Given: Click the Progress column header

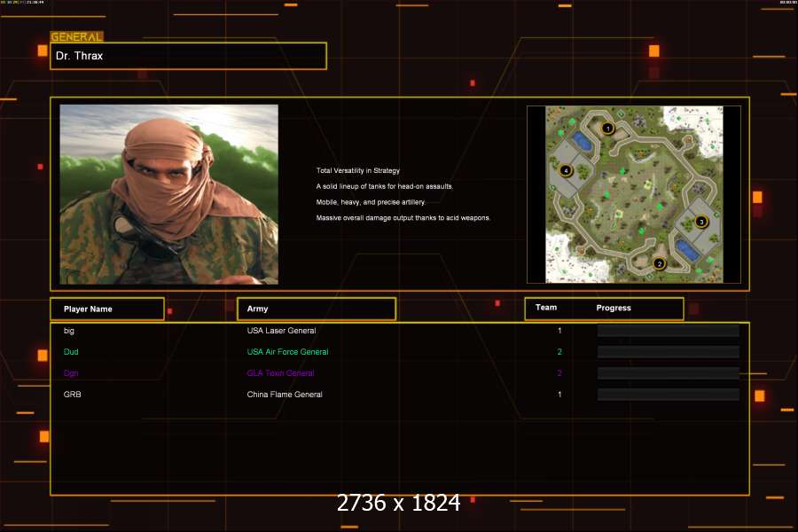Looking at the screenshot, I should coord(614,308).
